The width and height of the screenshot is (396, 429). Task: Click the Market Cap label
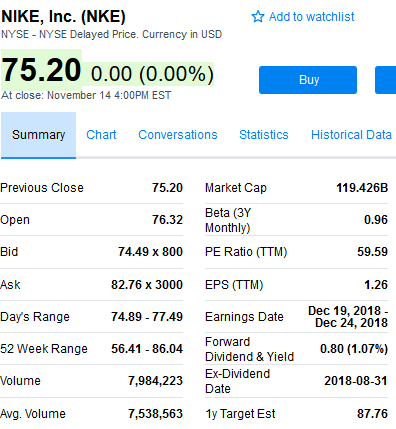pos(236,188)
